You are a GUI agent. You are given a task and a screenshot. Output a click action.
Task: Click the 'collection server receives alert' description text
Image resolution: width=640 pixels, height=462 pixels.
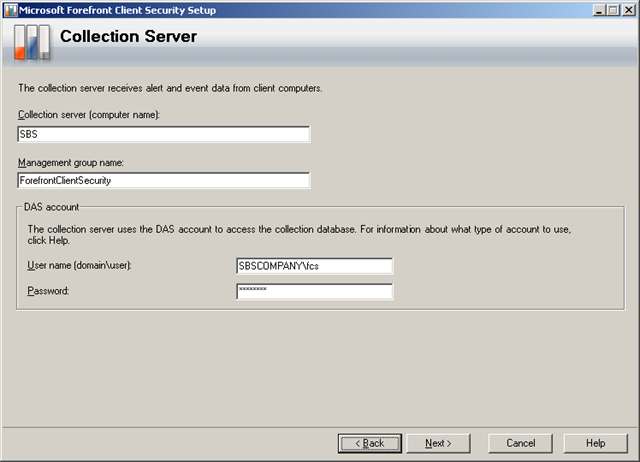pyautogui.click(x=170, y=88)
